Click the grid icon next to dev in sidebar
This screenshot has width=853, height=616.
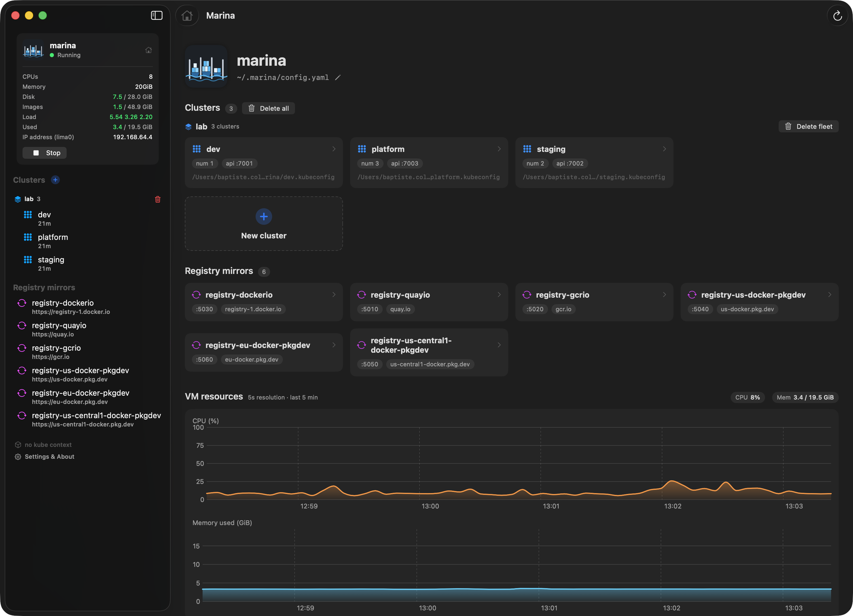pyautogui.click(x=28, y=215)
